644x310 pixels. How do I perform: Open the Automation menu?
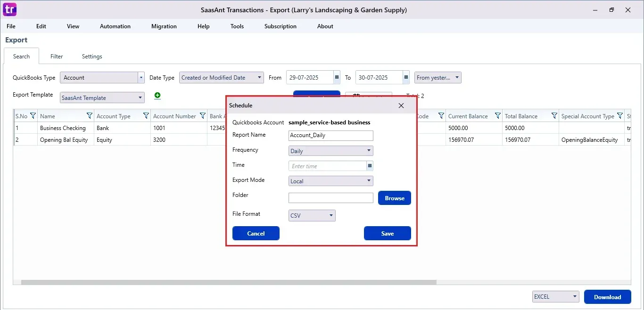(115, 26)
